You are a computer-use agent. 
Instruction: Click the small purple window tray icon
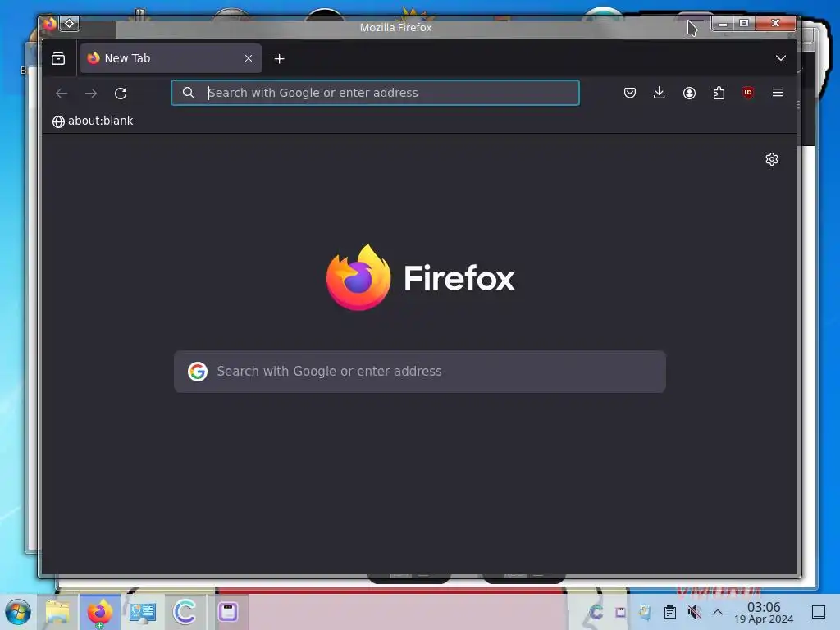(x=620, y=612)
